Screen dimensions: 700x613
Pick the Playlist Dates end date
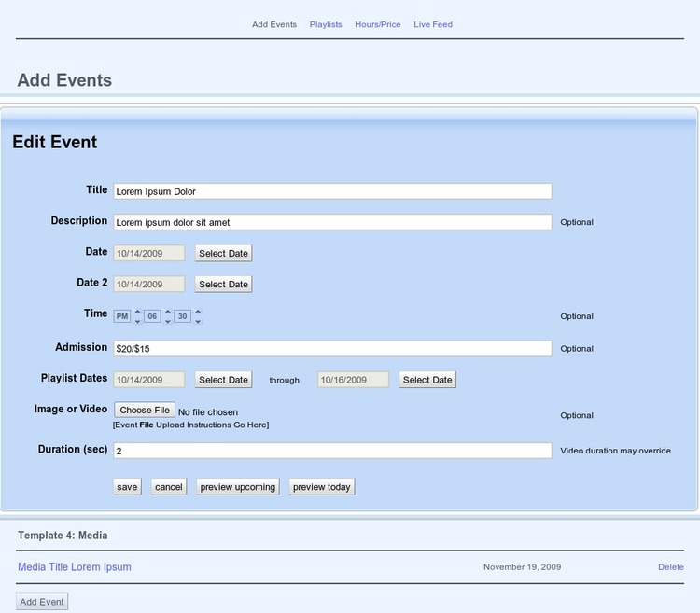pyautogui.click(x=427, y=380)
